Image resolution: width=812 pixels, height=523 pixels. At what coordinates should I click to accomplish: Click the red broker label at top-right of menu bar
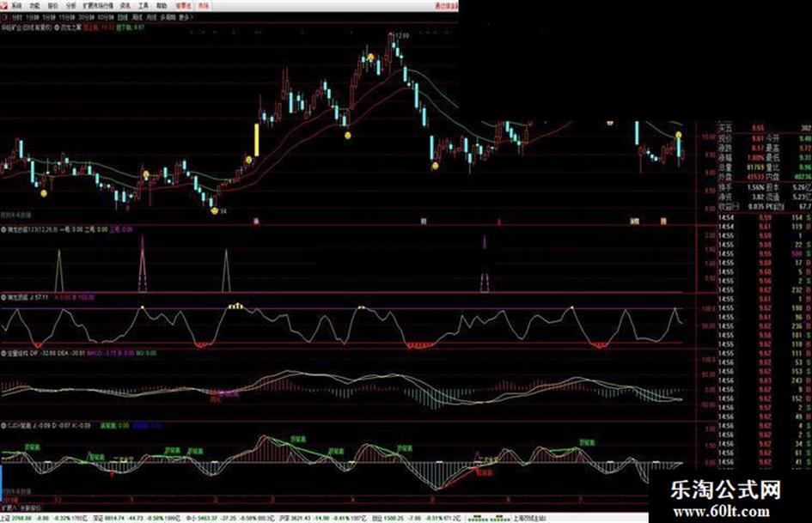pos(446,6)
